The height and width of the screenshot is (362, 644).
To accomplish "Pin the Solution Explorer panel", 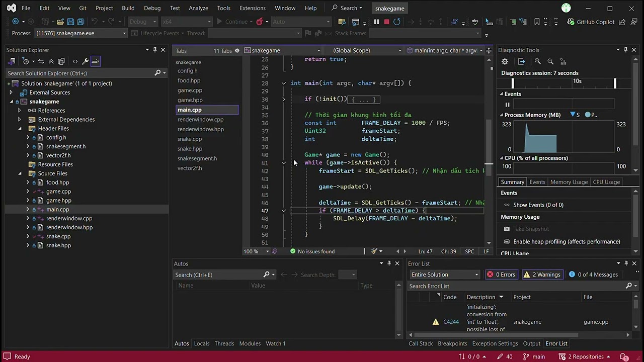I will pyautogui.click(x=155, y=50).
